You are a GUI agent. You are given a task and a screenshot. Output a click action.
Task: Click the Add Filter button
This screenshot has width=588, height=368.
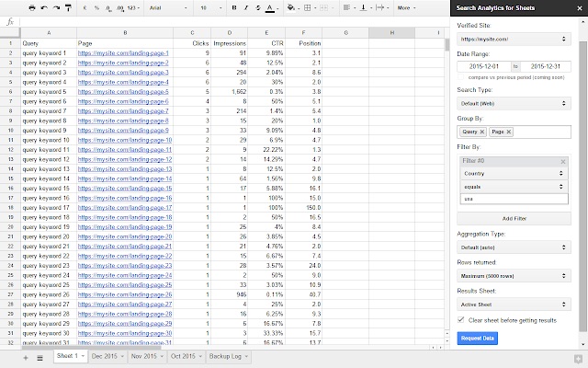514,217
